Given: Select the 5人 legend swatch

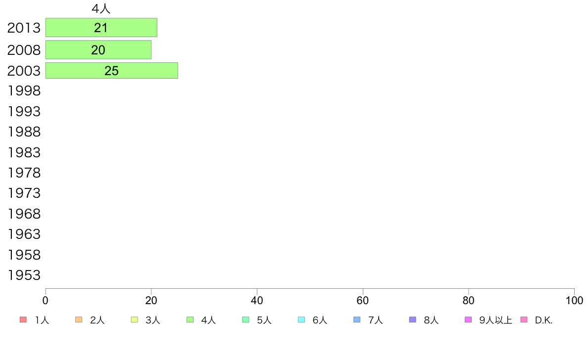Looking at the screenshot, I should [245, 319].
